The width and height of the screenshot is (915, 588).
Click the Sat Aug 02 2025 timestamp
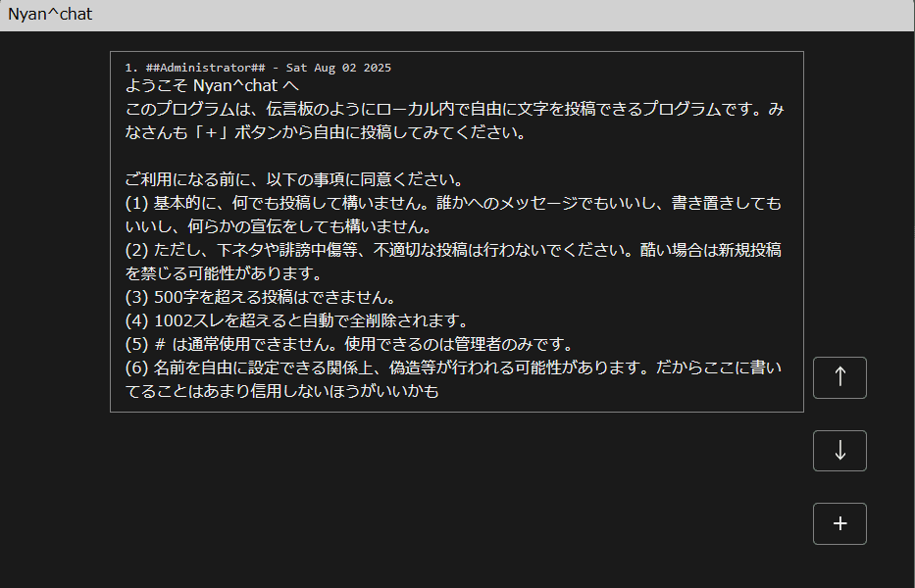(339, 67)
